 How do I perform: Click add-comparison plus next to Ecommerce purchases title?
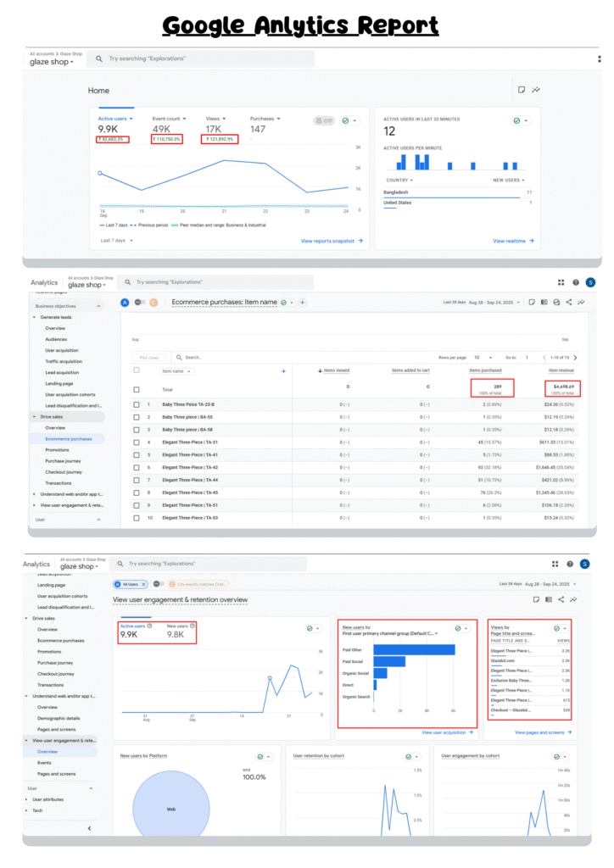pyautogui.click(x=303, y=303)
